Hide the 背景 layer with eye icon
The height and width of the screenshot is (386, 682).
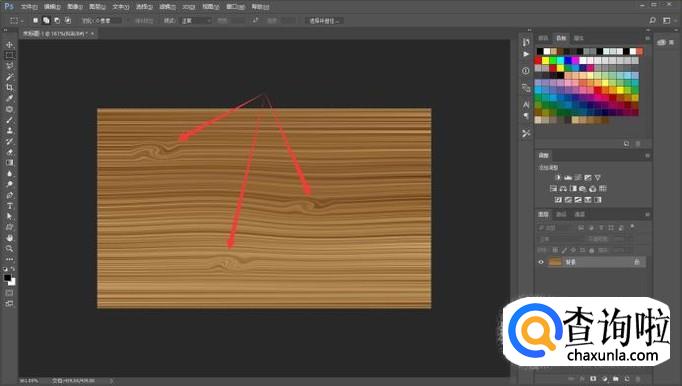coord(541,262)
